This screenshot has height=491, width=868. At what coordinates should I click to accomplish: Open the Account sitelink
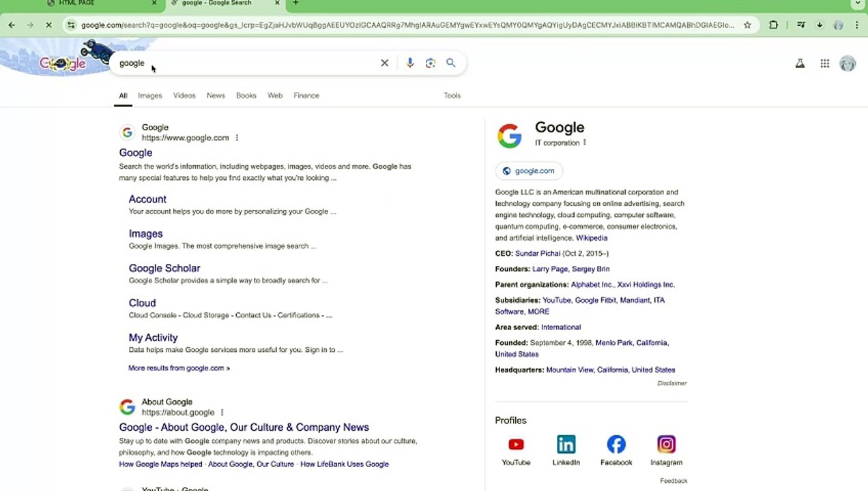point(147,199)
